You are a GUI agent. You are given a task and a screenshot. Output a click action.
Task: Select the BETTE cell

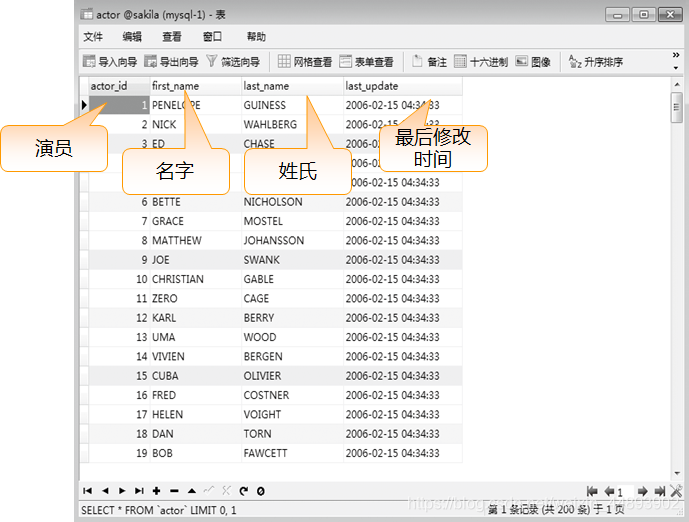pyautogui.click(x=196, y=202)
